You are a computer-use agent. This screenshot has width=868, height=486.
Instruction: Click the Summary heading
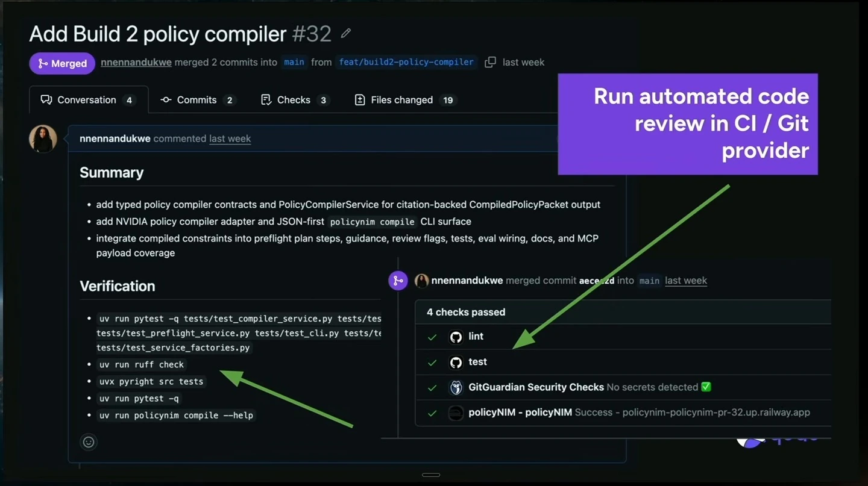[112, 173]
